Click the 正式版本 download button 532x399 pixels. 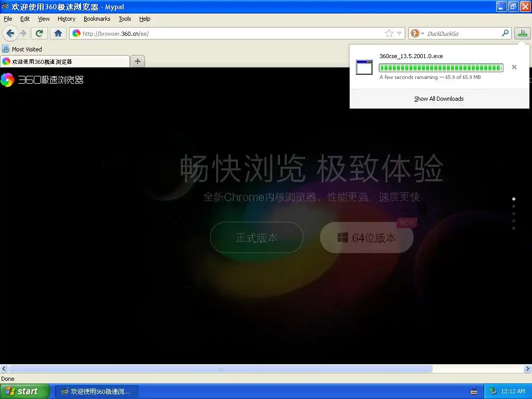click(257, 237)
